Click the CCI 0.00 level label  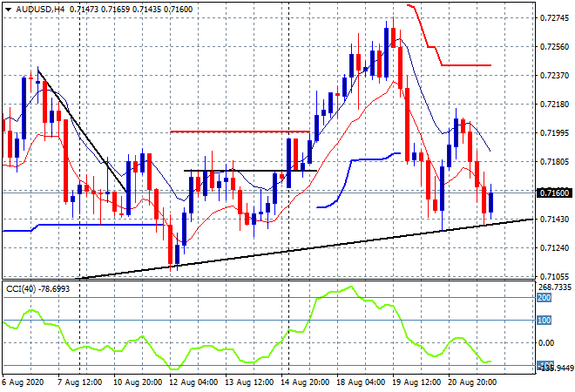[546, 343]
